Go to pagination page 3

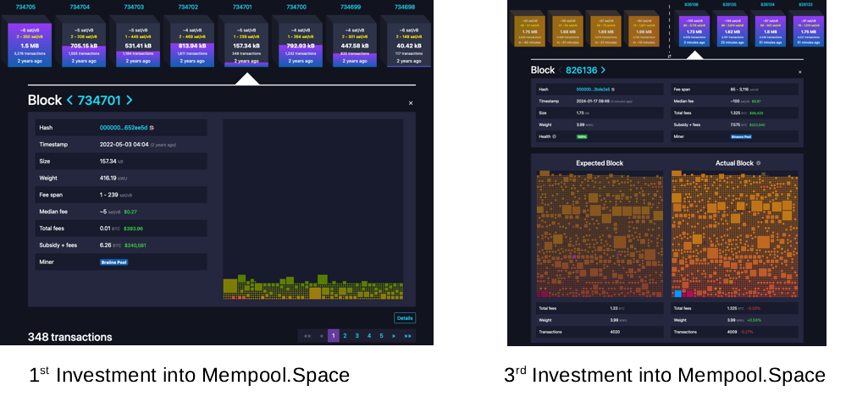[x=357, y=336]
